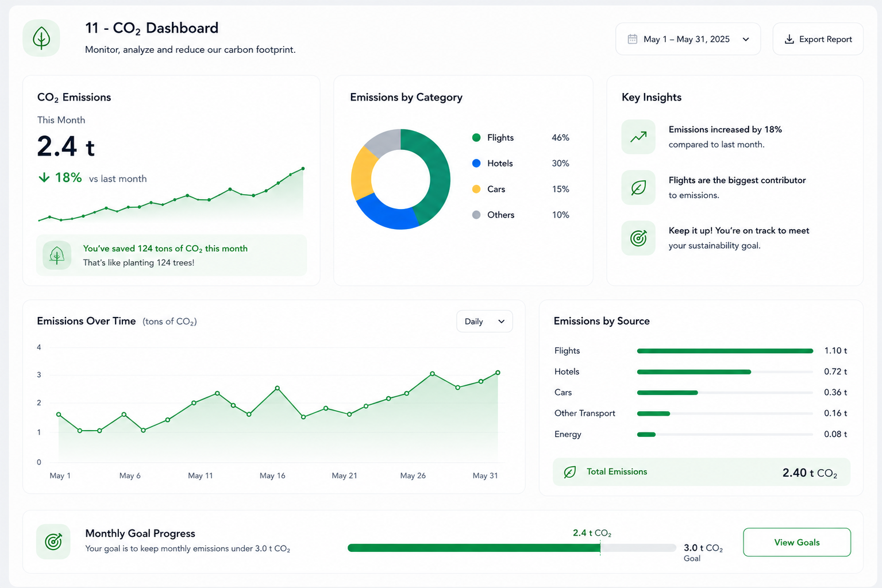Click the 2.4 t CO₂ progress marker label

[x=592, y=533]
